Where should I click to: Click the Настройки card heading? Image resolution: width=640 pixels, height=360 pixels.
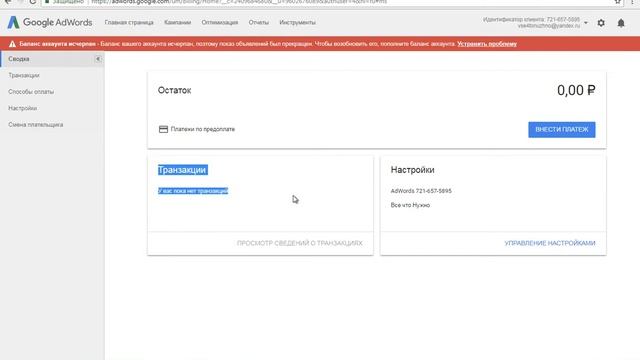412,170
